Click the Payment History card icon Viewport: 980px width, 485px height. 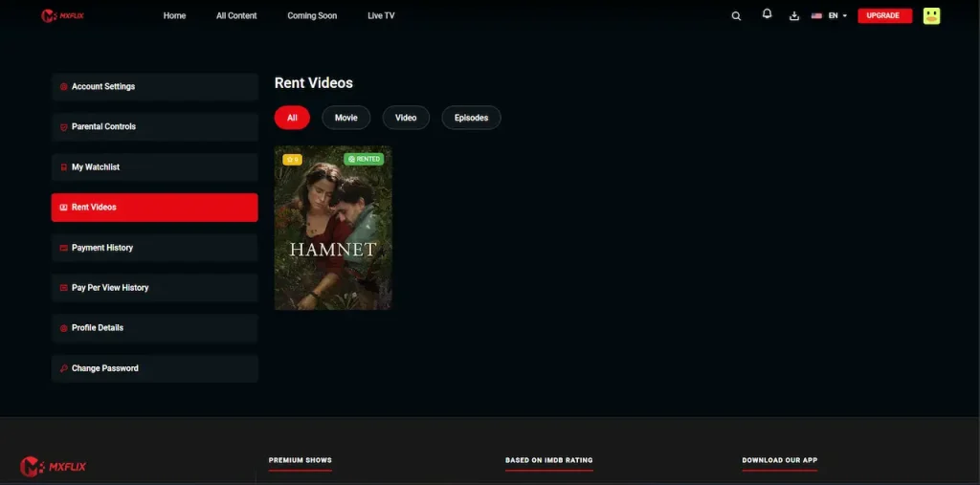coord(64,248)
